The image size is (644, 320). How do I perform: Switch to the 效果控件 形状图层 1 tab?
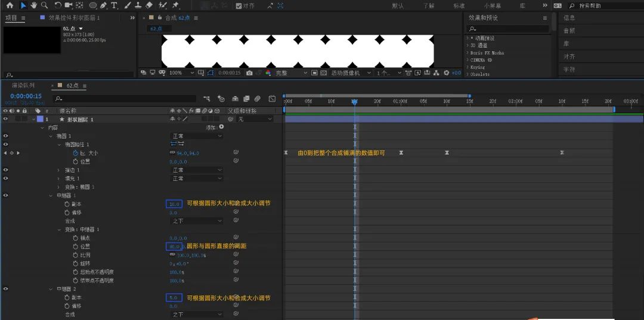click(x=74, y=18)
